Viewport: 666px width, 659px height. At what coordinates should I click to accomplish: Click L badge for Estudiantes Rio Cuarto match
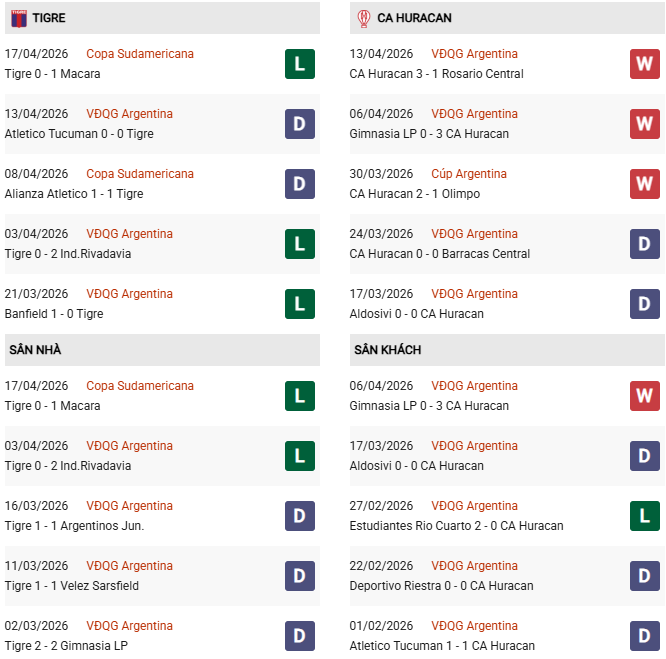click(x=645, y=516)
